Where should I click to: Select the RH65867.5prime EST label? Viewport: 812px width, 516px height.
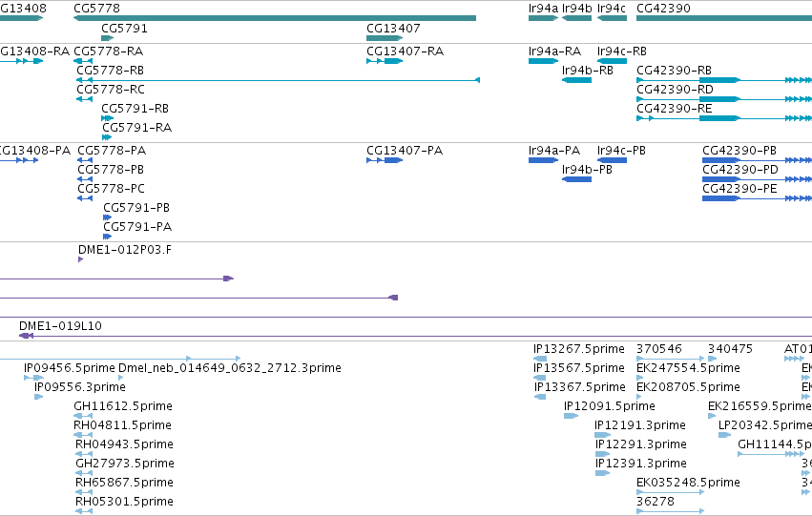(124, 483)
